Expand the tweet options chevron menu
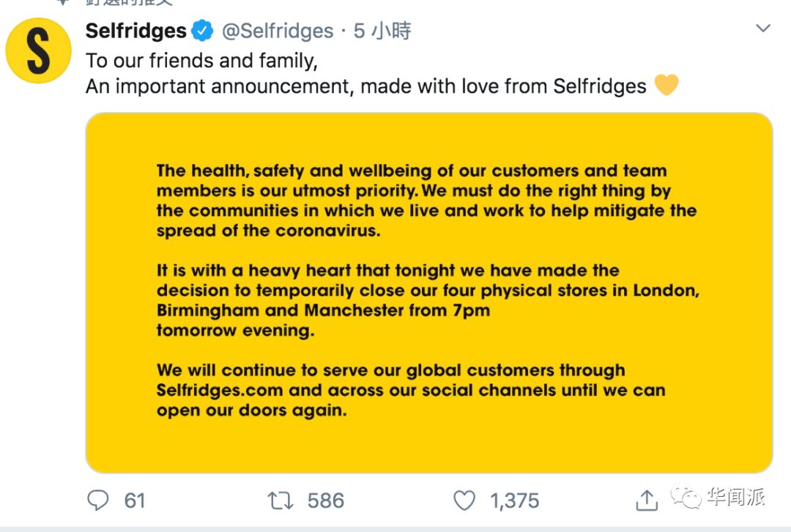The image size is (791, 532). [x=763, y=29]
